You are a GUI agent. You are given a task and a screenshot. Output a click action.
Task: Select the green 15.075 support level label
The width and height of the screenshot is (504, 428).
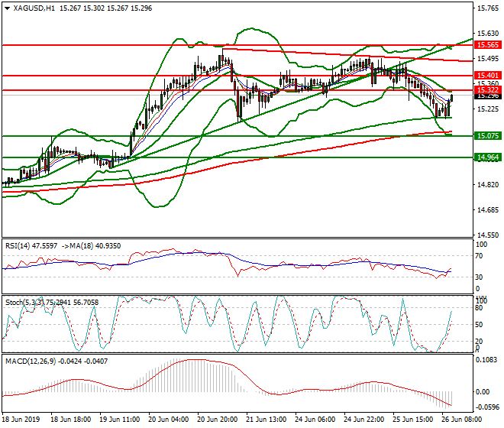(x=488, y=136)
